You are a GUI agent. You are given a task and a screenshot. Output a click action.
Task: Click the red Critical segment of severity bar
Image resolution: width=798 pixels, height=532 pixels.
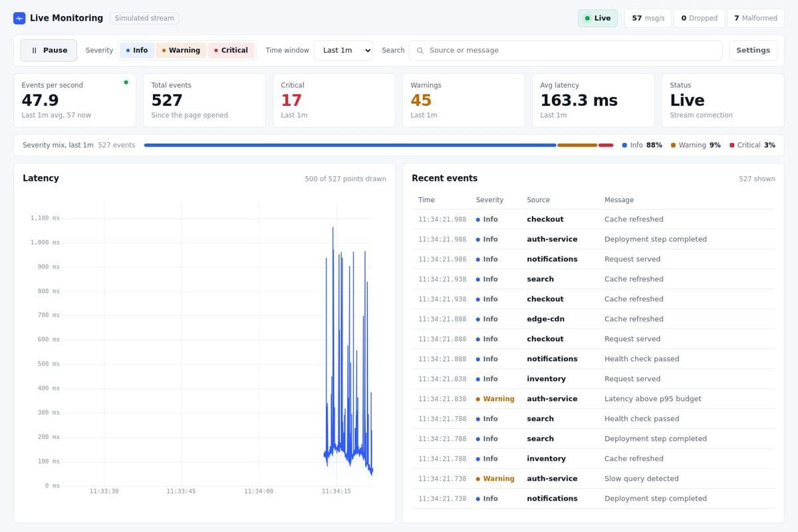click(x=606, y=145)
